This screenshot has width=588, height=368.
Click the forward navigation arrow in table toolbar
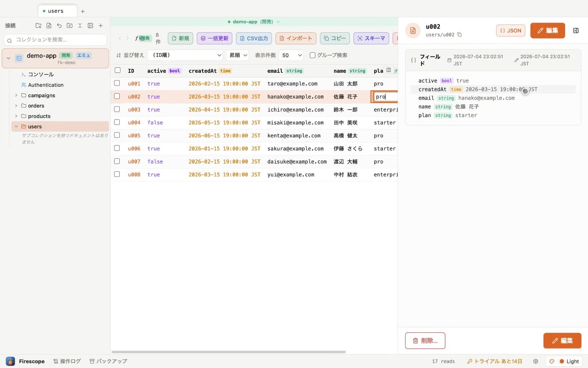pos(127,38)
